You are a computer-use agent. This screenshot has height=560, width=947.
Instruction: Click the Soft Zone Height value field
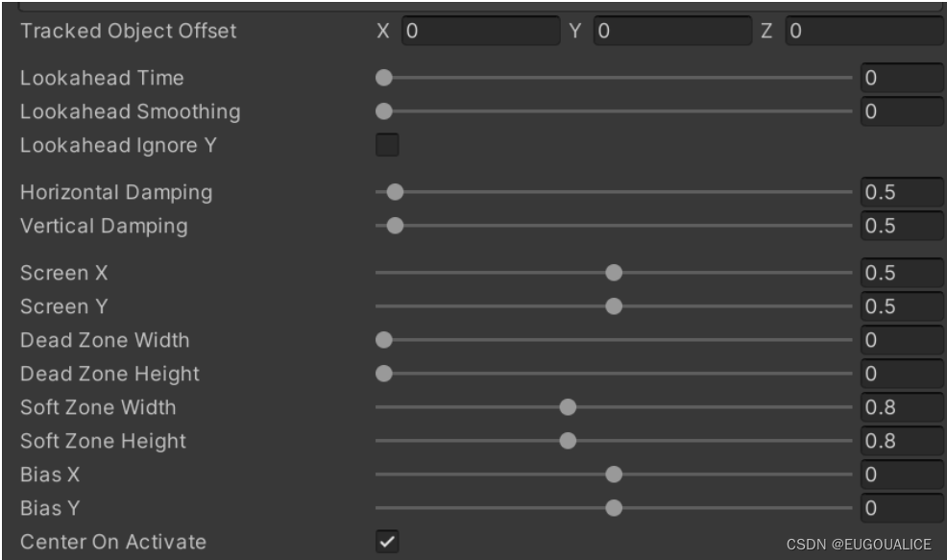click(901, 441)
